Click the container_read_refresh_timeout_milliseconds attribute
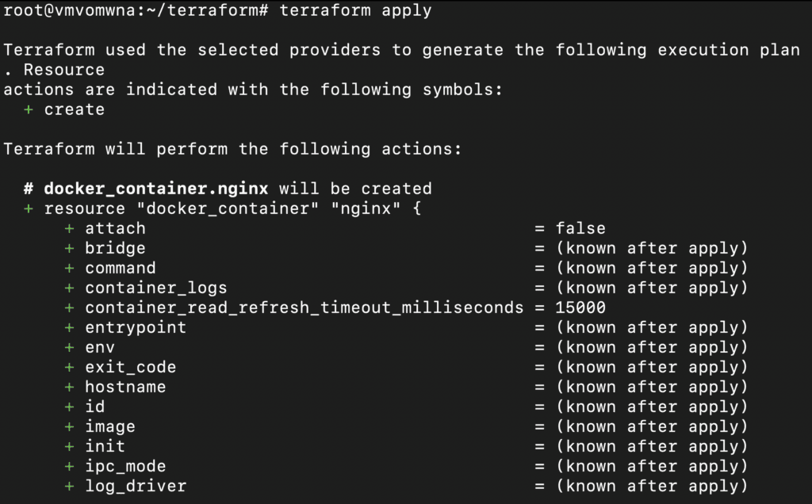Viewport: 812px width, 504px height. [x=304, y=307]
